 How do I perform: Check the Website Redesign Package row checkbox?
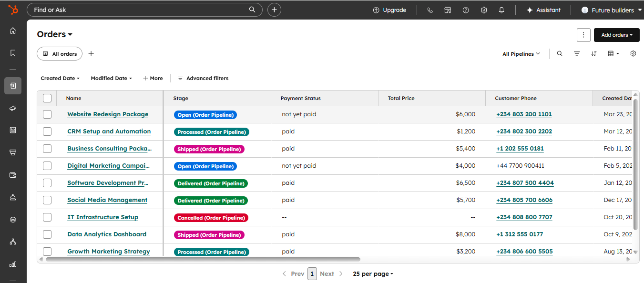(47, 114)
